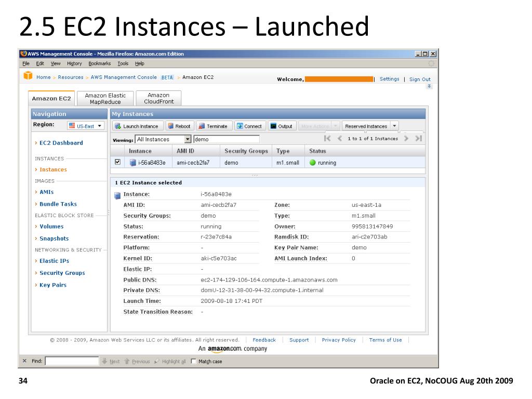Click the Home breadcrumb link
532x399 pixels.
(x=44, y=77)
